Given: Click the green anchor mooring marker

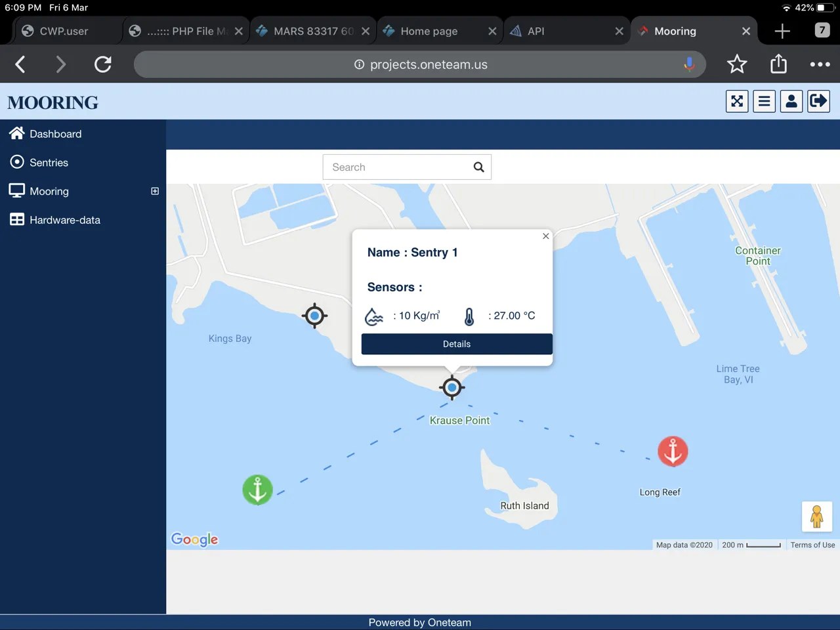Looking at the screenshot, I should (257, 490).
